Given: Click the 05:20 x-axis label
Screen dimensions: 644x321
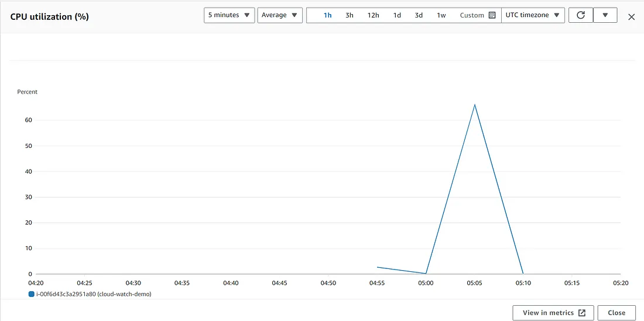Looking at the screenshot, I should click(620, 283).
